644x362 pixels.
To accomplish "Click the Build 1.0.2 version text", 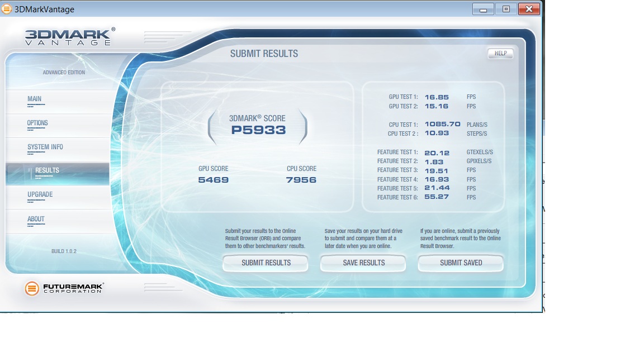I will coord(64,251).
